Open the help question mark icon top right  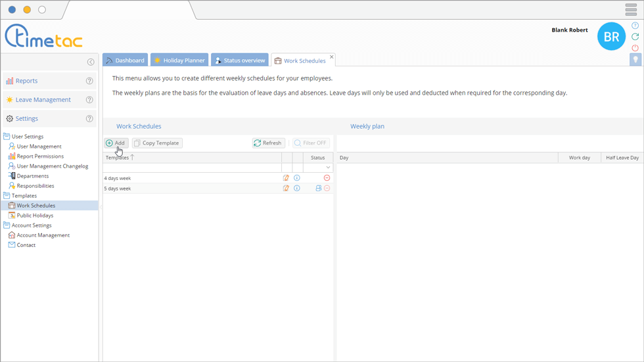635,26
